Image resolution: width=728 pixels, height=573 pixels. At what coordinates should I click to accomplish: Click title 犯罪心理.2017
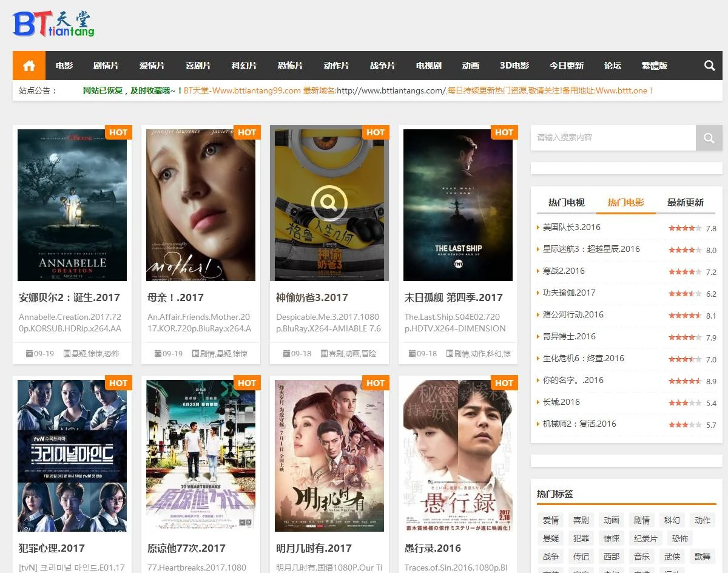click(x=52, y=548)
